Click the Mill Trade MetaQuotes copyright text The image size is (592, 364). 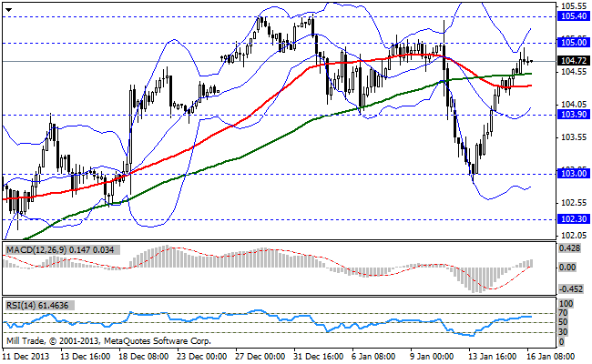pyautogui.click(x=108, y=341)
